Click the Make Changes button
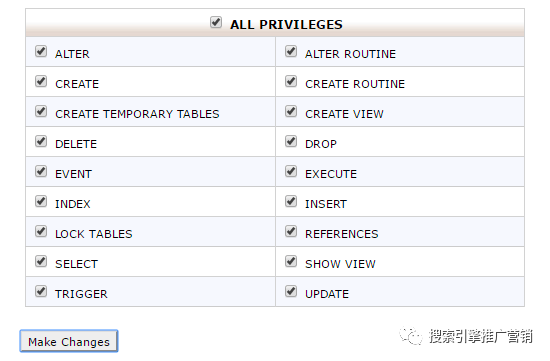Viewport: 550px width, 361px height. [x=69, y=341]
